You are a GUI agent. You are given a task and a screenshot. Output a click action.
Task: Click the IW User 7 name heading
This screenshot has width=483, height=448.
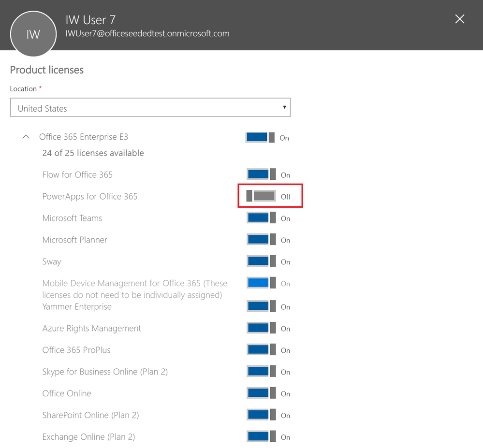tap(90, 20)
